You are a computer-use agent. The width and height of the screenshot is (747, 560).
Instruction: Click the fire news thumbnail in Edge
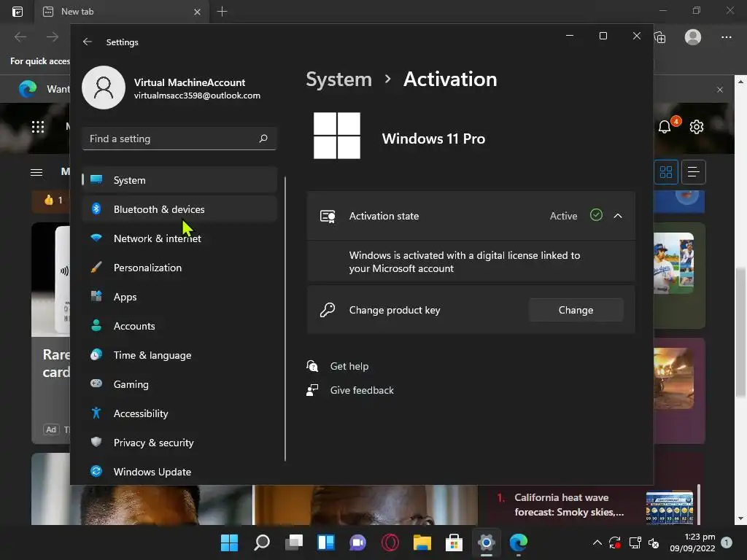tap(673, 378)
